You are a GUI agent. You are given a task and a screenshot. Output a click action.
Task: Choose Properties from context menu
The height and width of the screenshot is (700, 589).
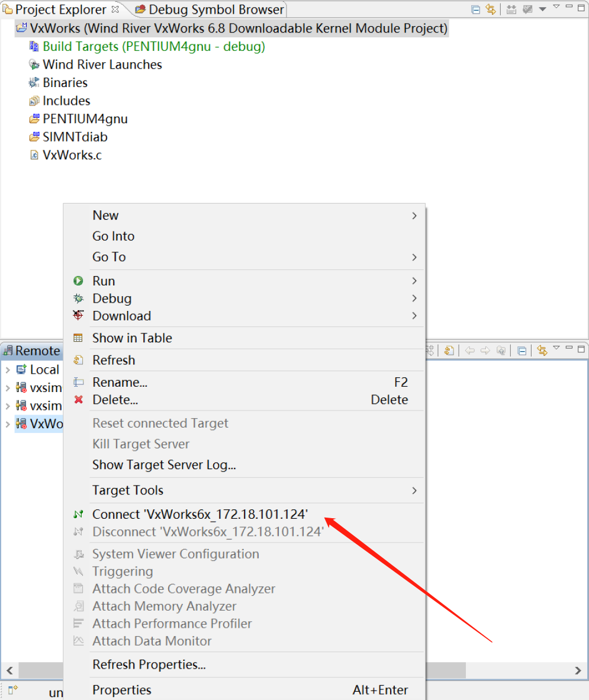(x=244, y=690)
